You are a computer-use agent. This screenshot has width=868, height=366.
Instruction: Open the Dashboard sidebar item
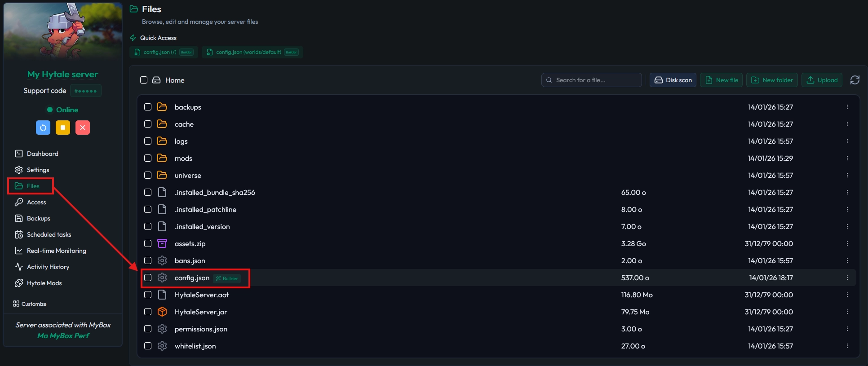point(42,154)
